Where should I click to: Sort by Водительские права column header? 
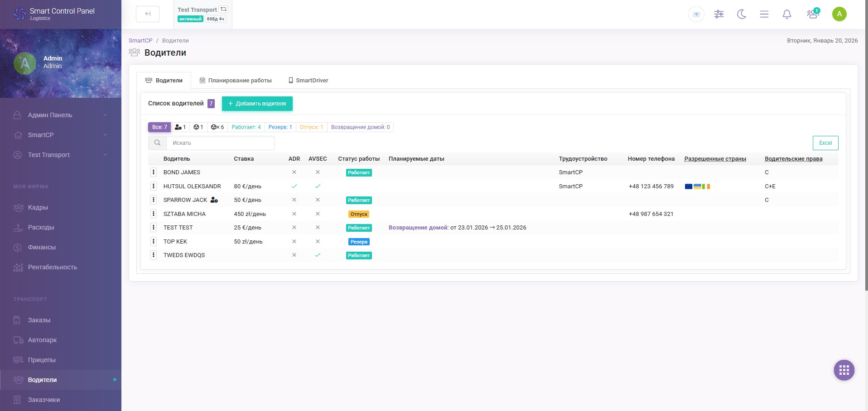[793, 159]
